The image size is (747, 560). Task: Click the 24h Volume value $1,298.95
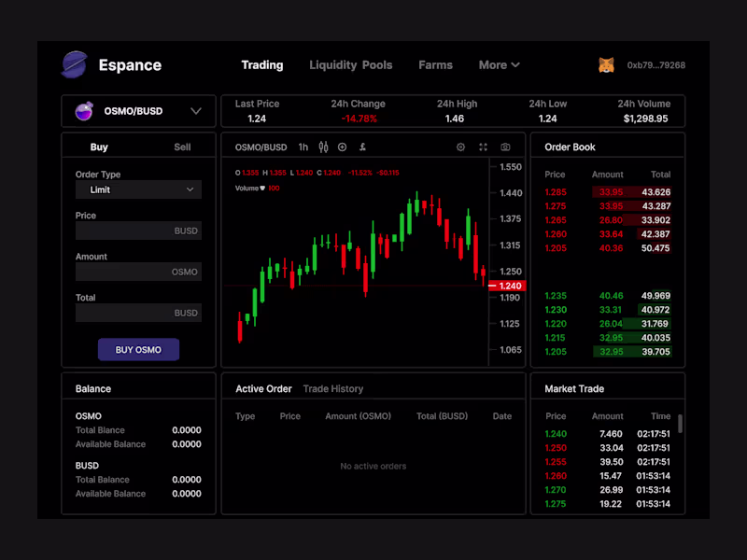point(645,119)
